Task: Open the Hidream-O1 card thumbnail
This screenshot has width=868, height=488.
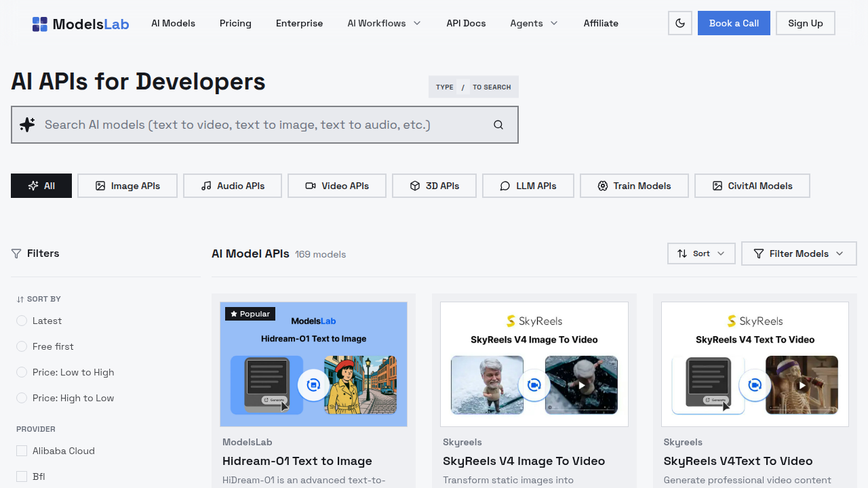Action: 313,364
